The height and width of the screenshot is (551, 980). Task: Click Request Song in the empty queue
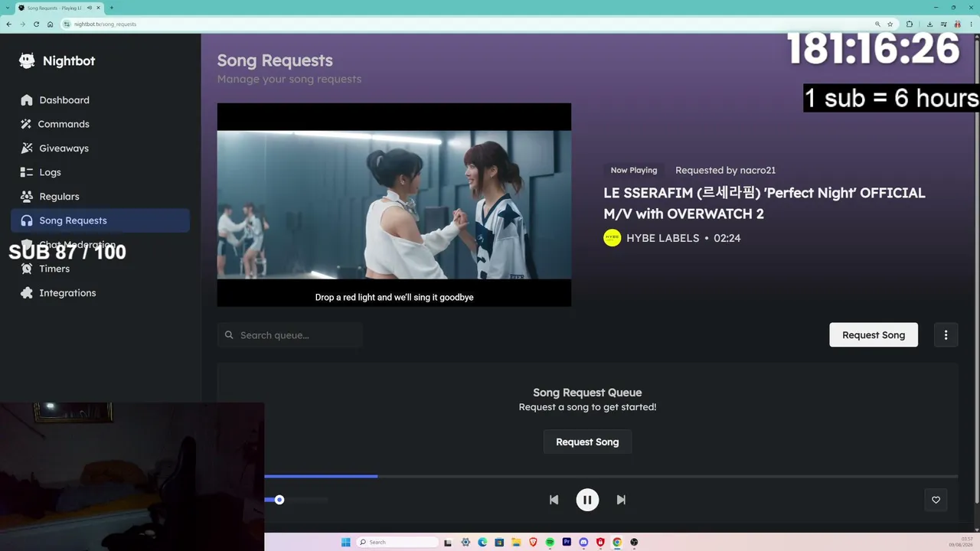point(587,442)
